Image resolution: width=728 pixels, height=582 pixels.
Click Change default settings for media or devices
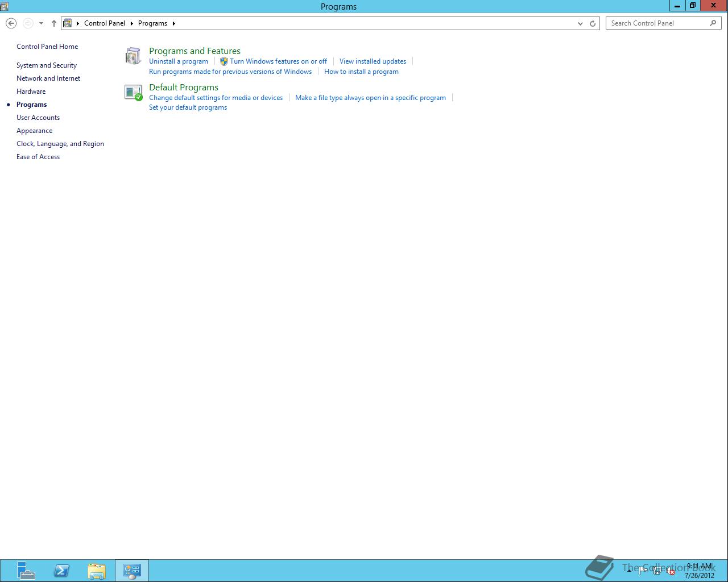coord(216,98)
